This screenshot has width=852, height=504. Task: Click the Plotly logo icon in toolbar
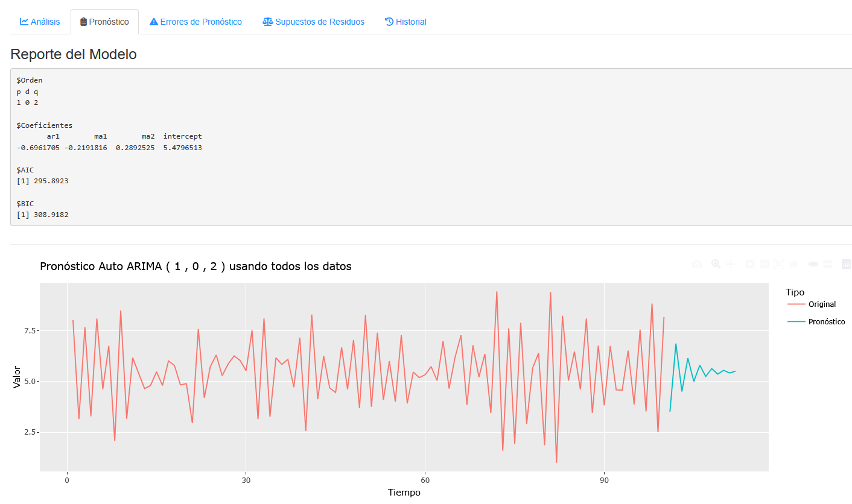pos(846,264)
